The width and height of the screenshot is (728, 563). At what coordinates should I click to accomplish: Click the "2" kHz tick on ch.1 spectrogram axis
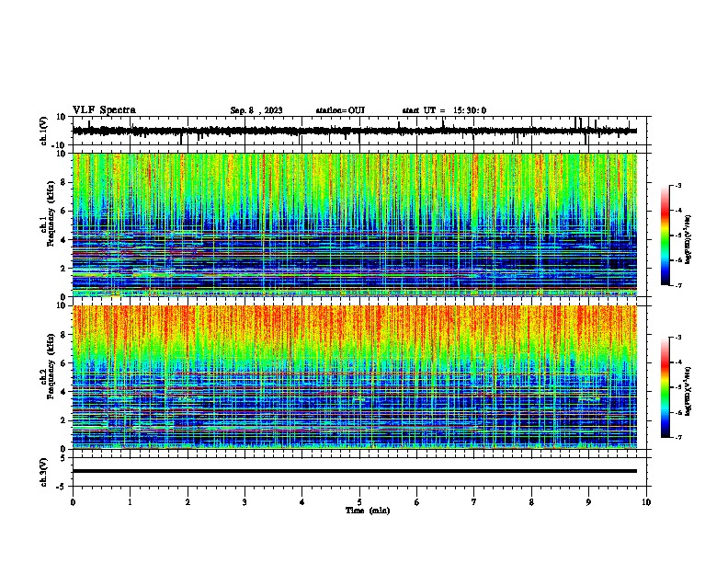(x=64, y=269)
